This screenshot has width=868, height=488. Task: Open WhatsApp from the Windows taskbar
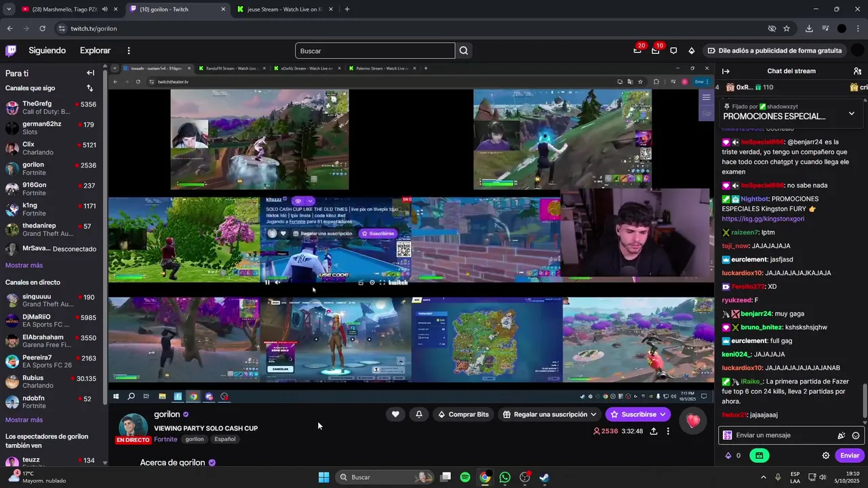(505, 477)
